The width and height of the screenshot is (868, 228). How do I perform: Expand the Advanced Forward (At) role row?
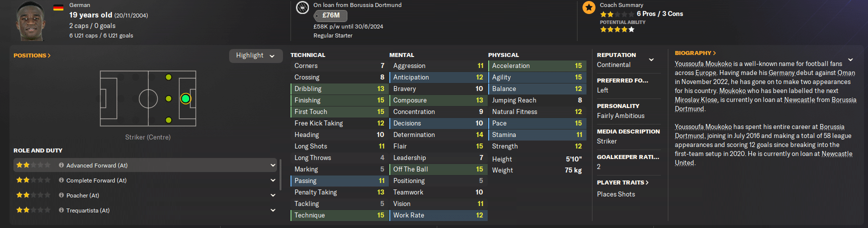273,165
